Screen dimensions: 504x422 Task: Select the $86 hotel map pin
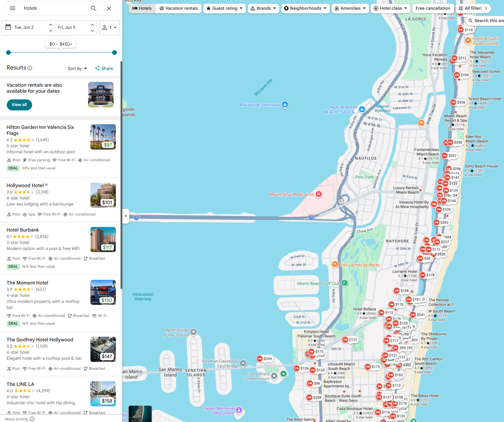click(x=314, y=383)
